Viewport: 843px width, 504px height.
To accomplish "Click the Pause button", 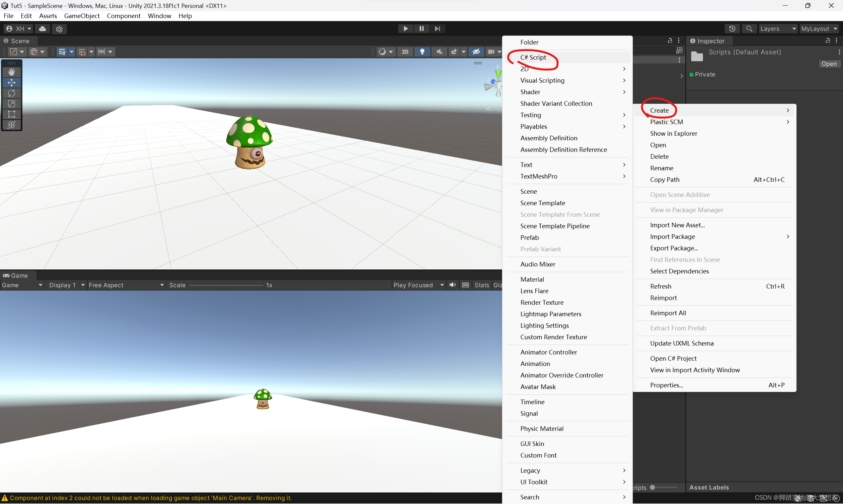I will (x=422, y=29).
